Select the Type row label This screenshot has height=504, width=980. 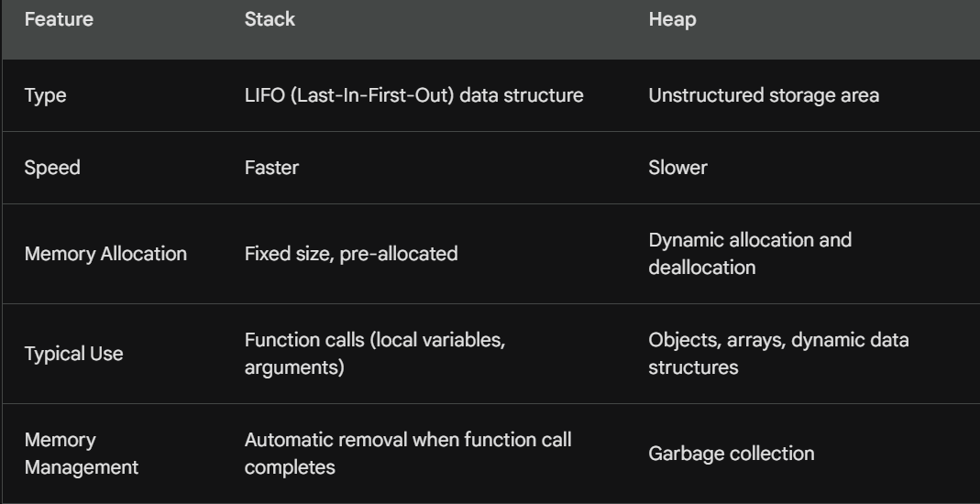[45, 95]
